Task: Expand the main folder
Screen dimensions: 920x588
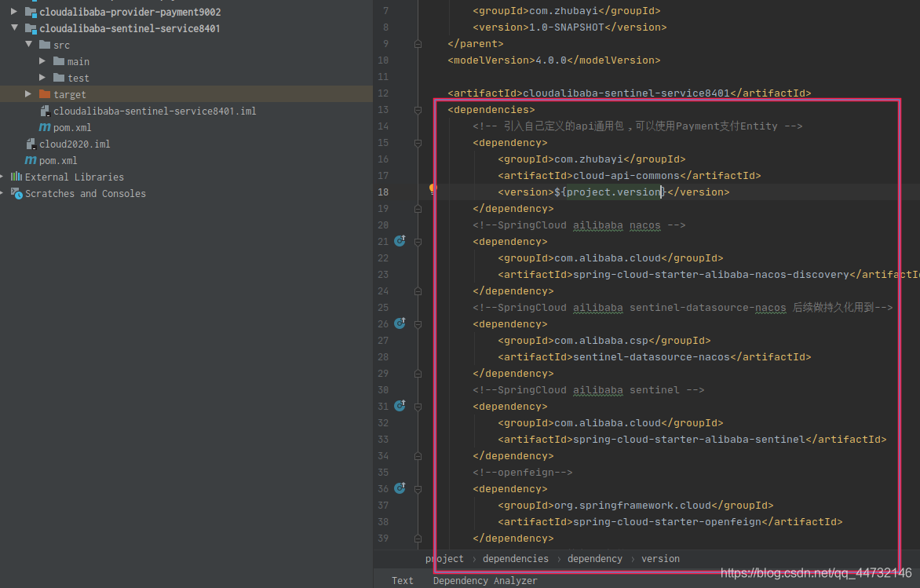Action: [42, 60]
